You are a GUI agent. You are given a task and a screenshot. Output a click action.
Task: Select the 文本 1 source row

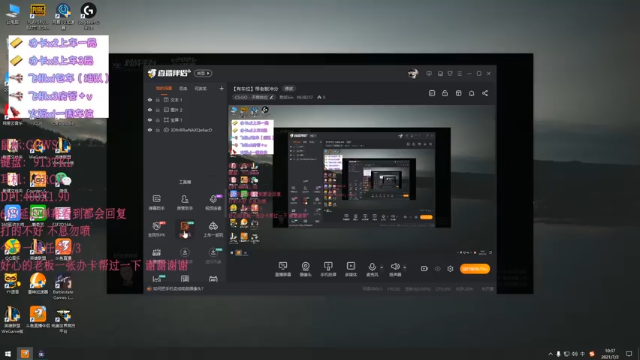pyautogui.click(x=186, y=100)
